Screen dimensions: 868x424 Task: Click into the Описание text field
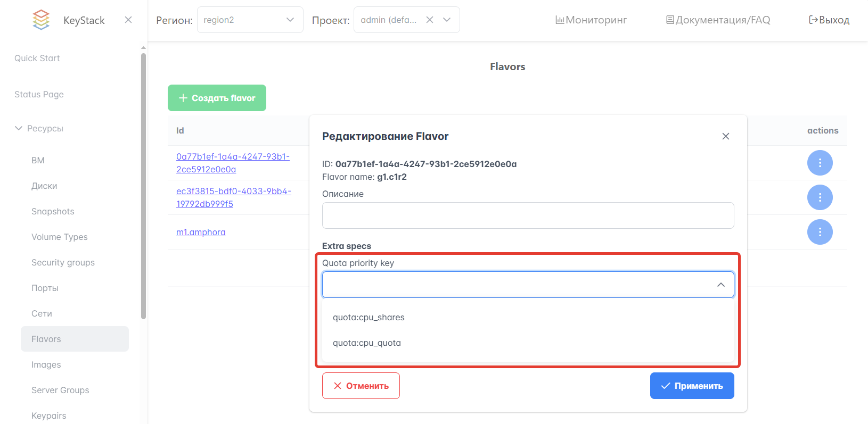click(x=528, y=215)
